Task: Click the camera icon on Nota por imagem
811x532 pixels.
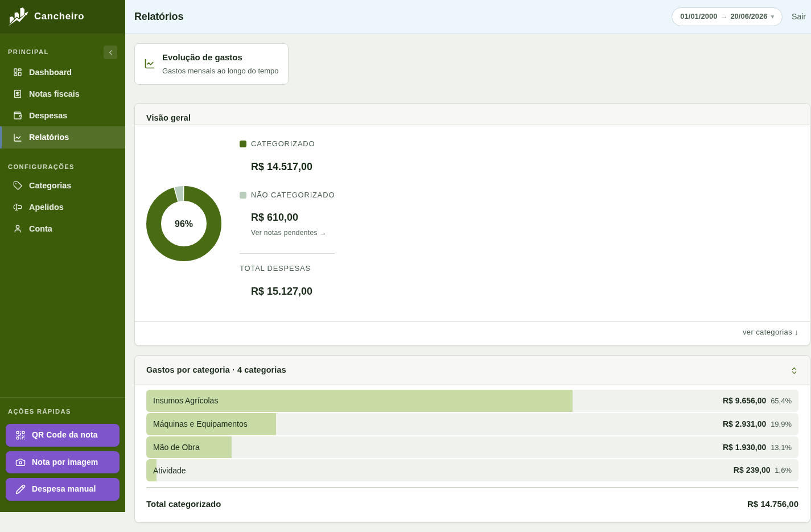Action: pos(20,463)
